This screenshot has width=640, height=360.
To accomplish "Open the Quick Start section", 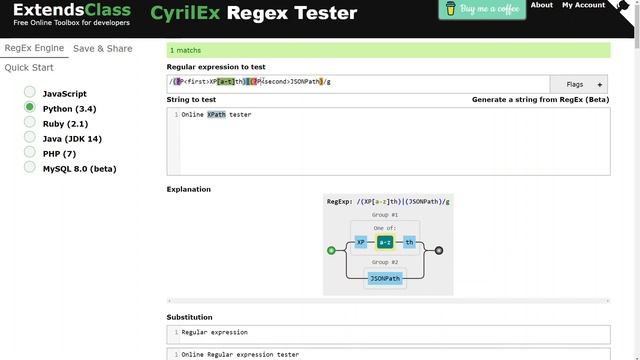I will 29,68.
